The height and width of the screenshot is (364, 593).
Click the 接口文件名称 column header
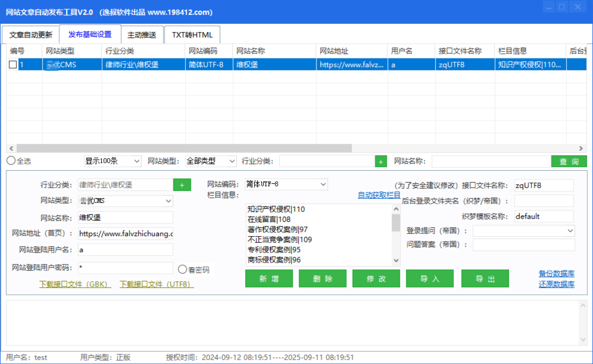click(465, 51)
